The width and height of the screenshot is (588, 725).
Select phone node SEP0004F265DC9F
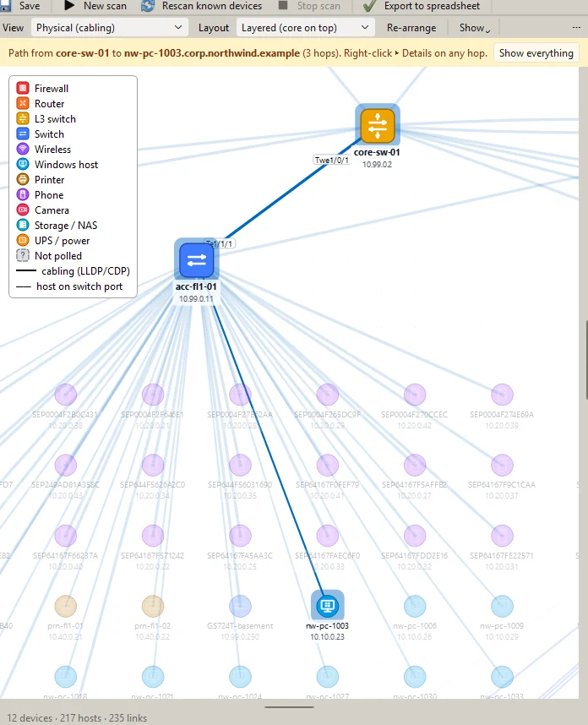327,395
